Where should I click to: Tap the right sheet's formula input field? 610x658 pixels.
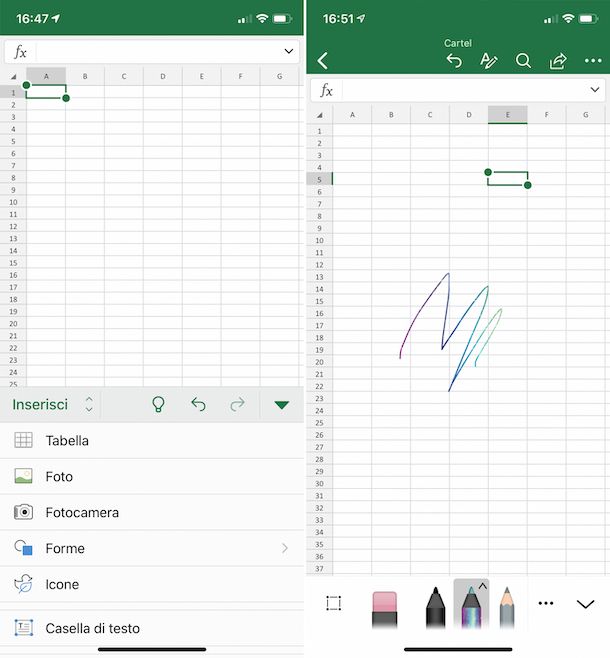pos(465,90)
